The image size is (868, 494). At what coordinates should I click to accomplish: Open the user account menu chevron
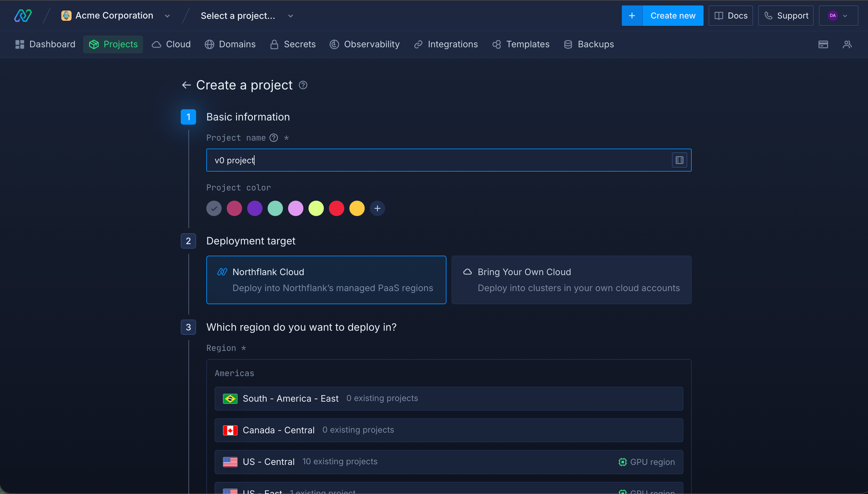tap(845, 16)
